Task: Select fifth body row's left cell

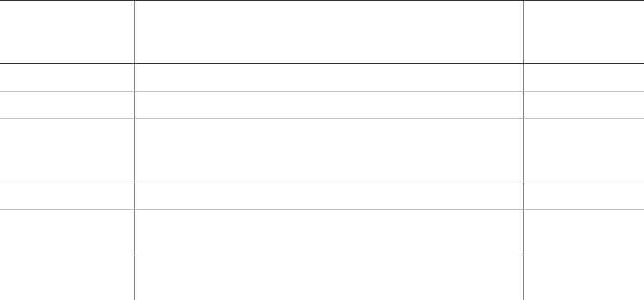Action: point(67,232)
